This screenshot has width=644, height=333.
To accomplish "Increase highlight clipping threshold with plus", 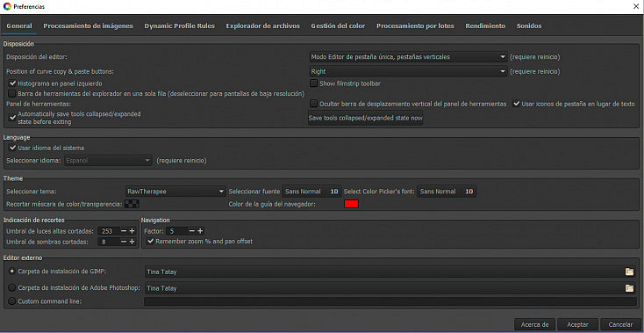I will click(x=132, y=231).
